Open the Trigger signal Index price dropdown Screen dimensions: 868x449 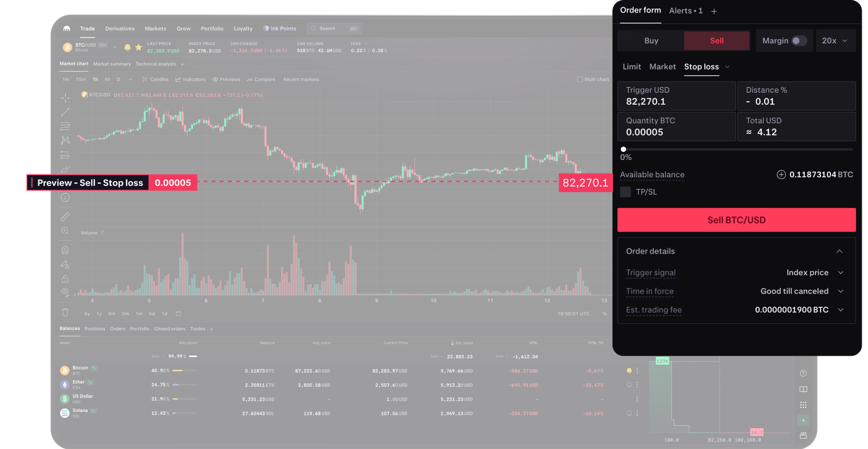point(815,272)
